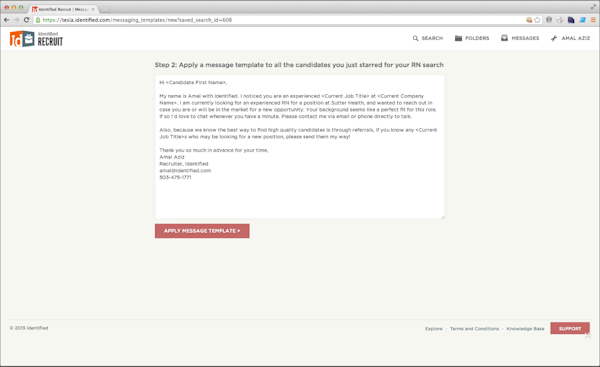This screenshot has height=367, width=600.
Task: Click the email amal@identified.com in the template
Action: point(185,171)
